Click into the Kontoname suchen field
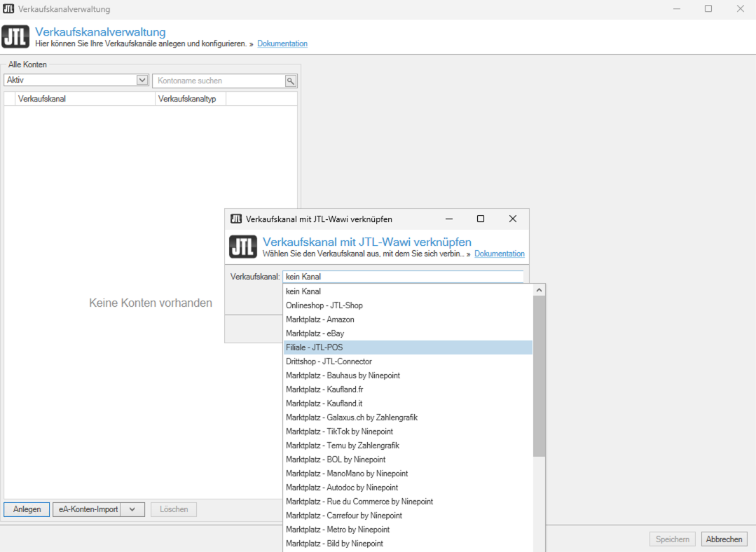The height and width of the screenshot is (552, 756). coord(219,81)
